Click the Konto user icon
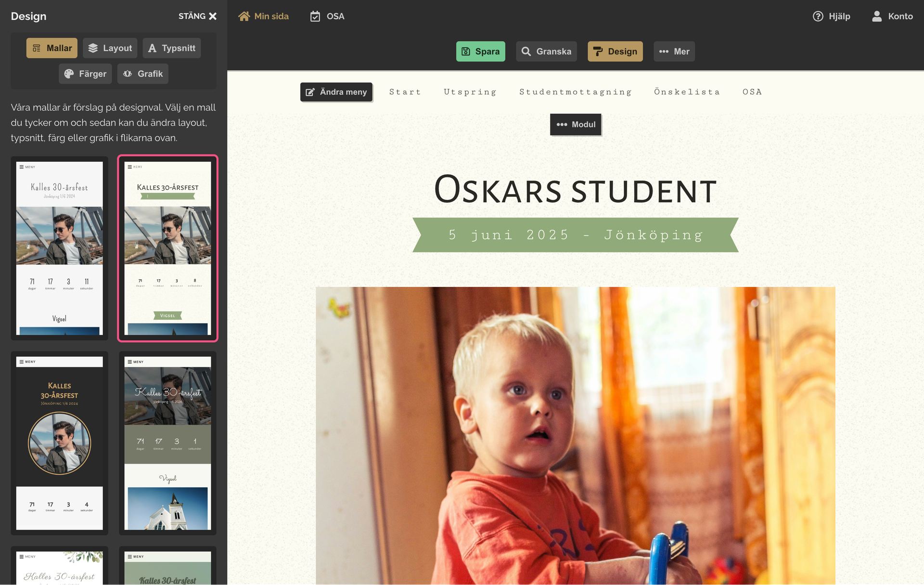 coord(877,16)
